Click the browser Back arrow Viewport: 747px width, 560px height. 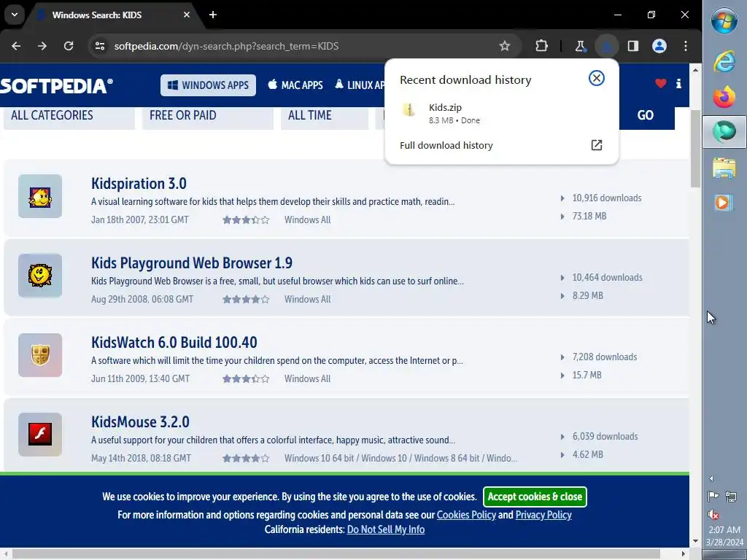tap(16, 46)
